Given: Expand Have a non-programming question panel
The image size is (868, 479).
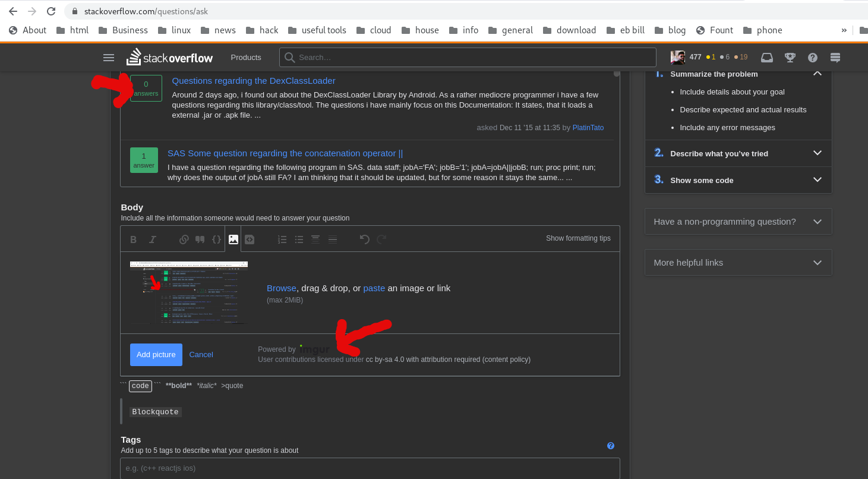Looking at the screenshot, I should 738,222.
